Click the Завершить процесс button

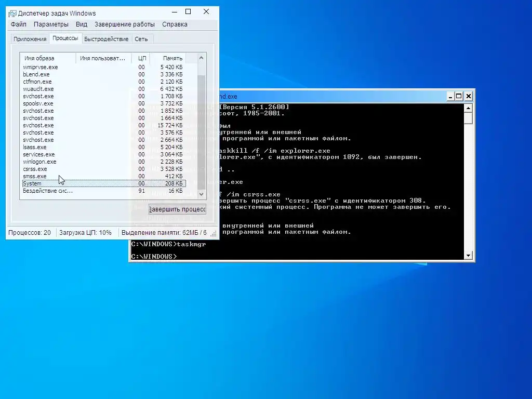[x=177, y=209]
